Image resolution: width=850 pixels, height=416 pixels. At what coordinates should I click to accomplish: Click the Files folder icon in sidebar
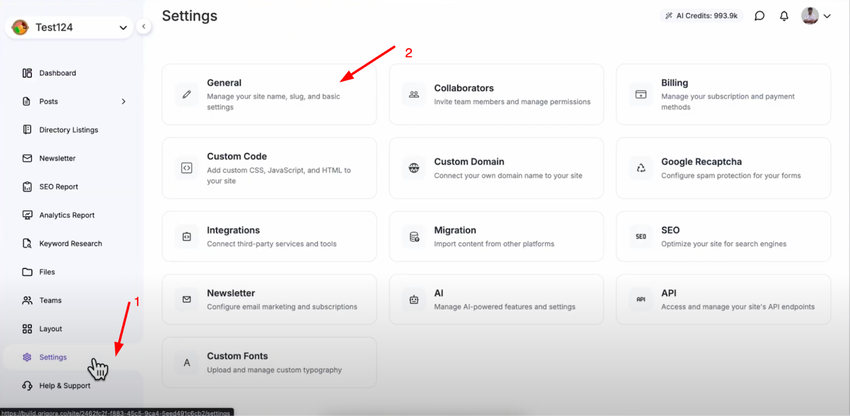click(x=27, y=272)
